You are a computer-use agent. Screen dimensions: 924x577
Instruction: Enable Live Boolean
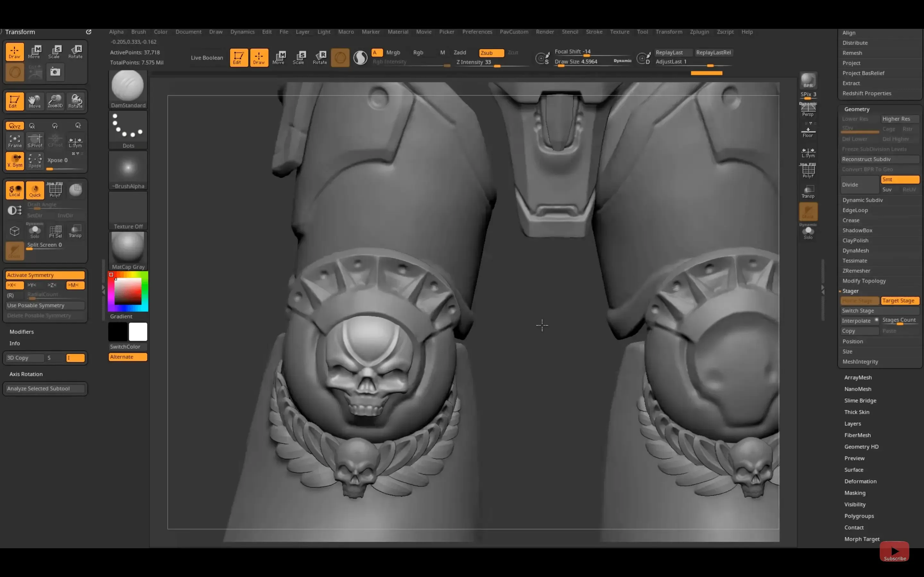click(x=207, y=57)
